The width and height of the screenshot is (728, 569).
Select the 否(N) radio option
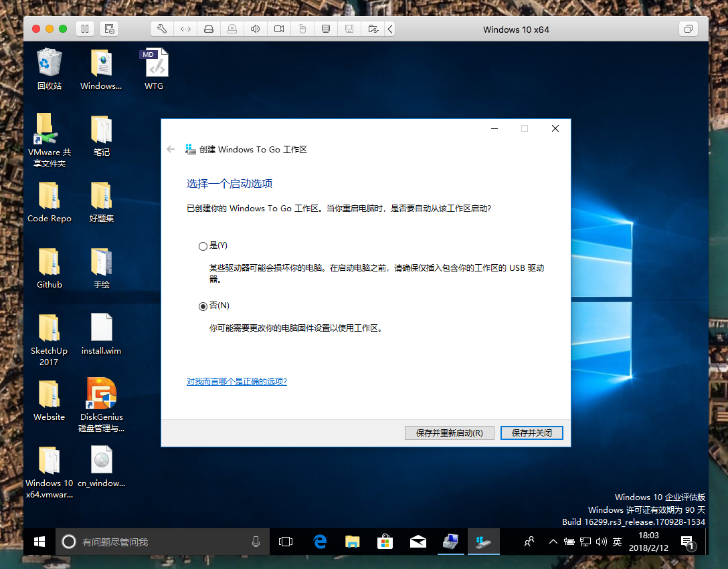(x=203, y=306)
